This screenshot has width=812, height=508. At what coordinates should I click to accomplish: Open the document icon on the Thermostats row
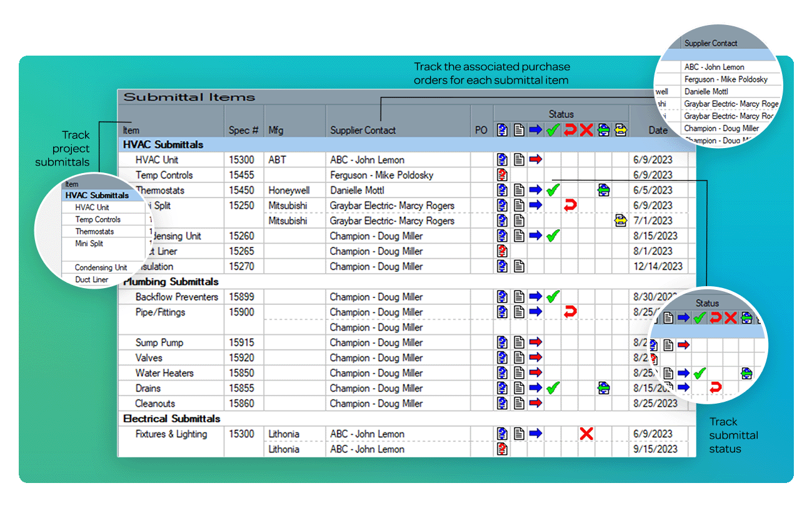click(x=519, y=190)
